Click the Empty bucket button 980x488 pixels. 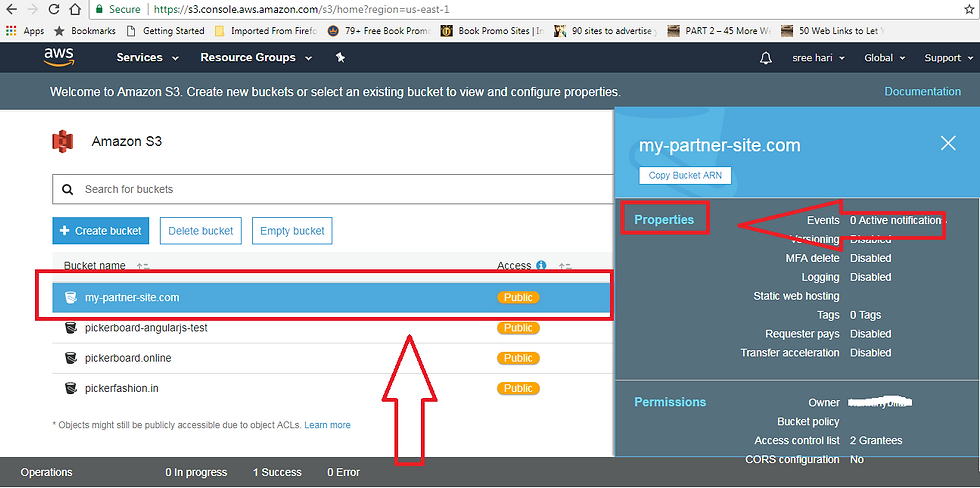[292, 231]
